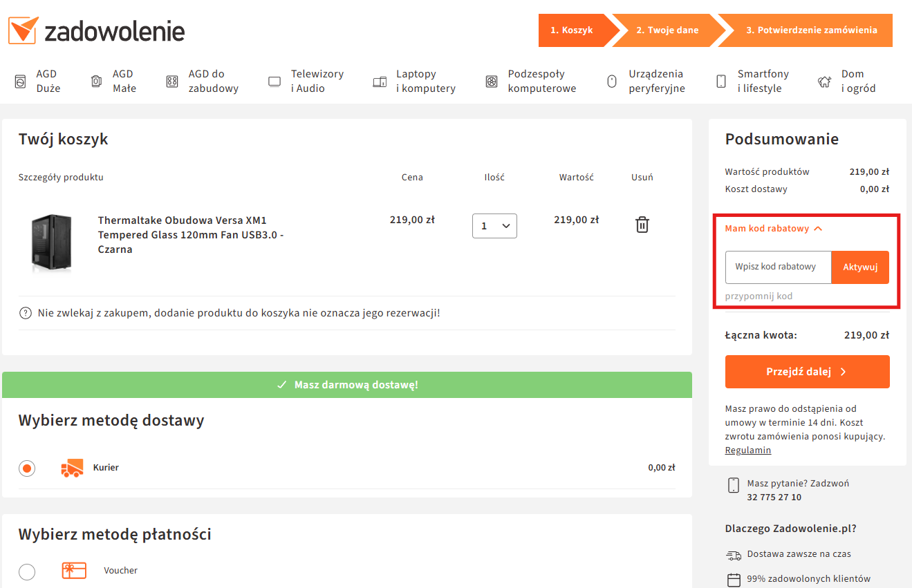Click the Podzespoły komputerowe icon
The height and width of the screenshot is (588, 912).
tap(492, 82)
